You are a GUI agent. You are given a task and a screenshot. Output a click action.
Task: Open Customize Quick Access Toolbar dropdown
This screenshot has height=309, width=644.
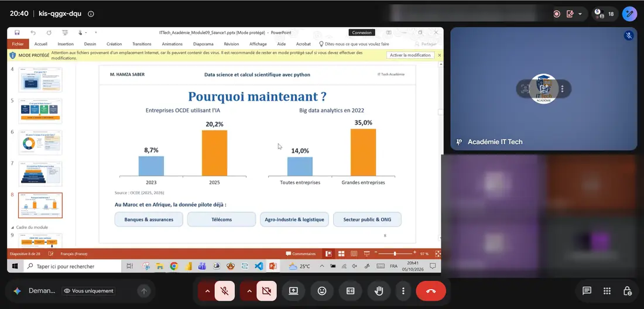point(95,32)
